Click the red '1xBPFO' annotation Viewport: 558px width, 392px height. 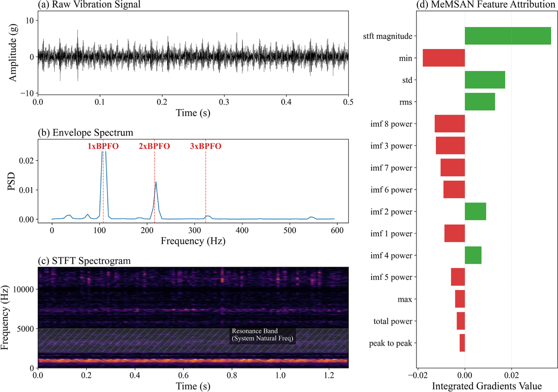click(103, 146)
